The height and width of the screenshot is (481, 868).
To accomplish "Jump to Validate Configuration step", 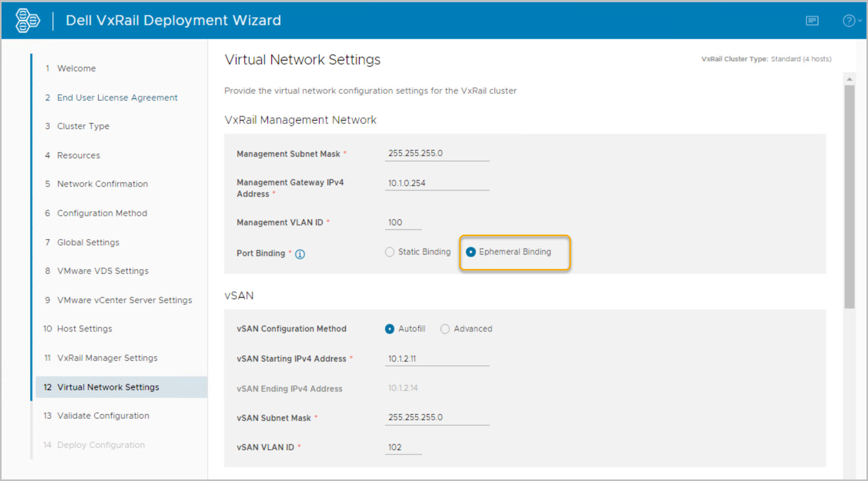I will click(x=103, y=416).
